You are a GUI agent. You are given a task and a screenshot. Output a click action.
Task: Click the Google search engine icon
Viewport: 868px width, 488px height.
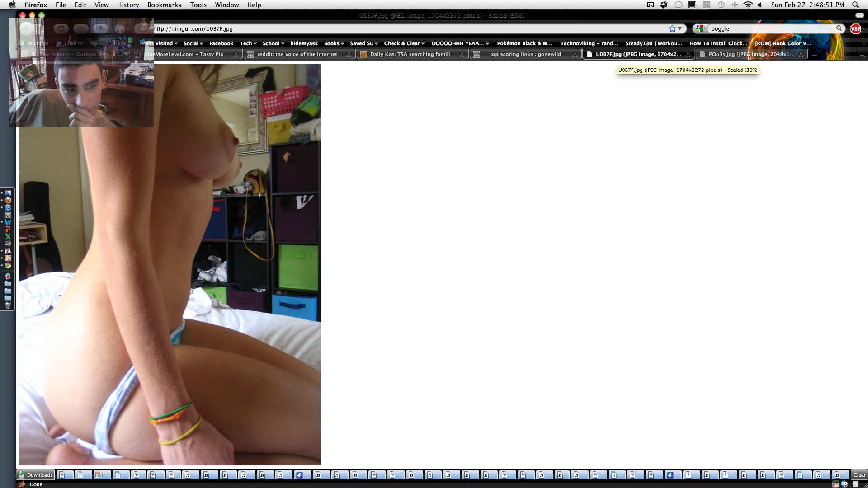pyautogui.click(x=699, y=28)
